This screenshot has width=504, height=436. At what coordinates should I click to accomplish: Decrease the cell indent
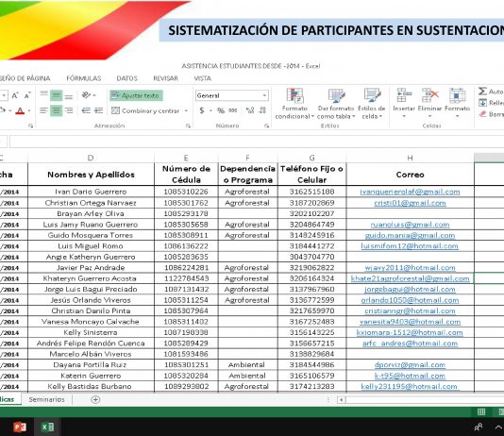tap(86, 110)
